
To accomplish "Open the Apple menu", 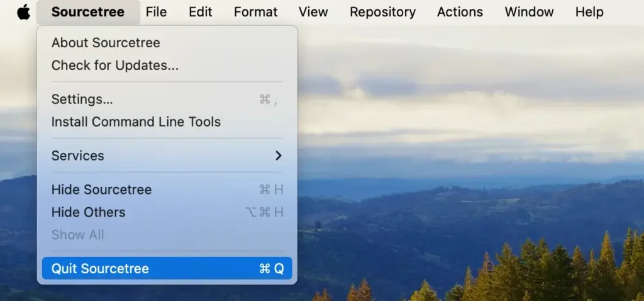I will tap(24, 12).
